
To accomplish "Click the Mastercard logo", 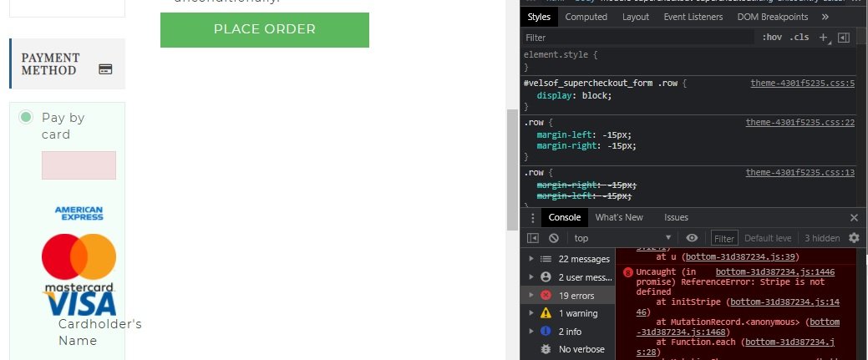I will click(79, 262).
